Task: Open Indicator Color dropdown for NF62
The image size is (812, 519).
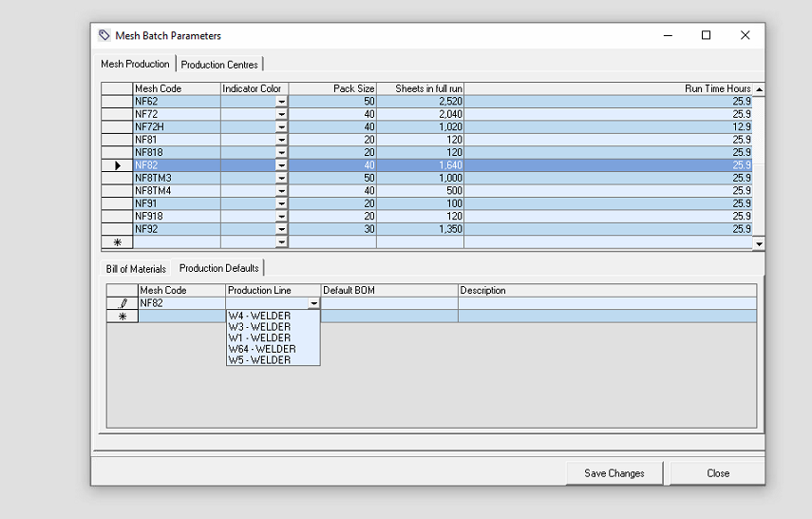Action: coord(281,102)
